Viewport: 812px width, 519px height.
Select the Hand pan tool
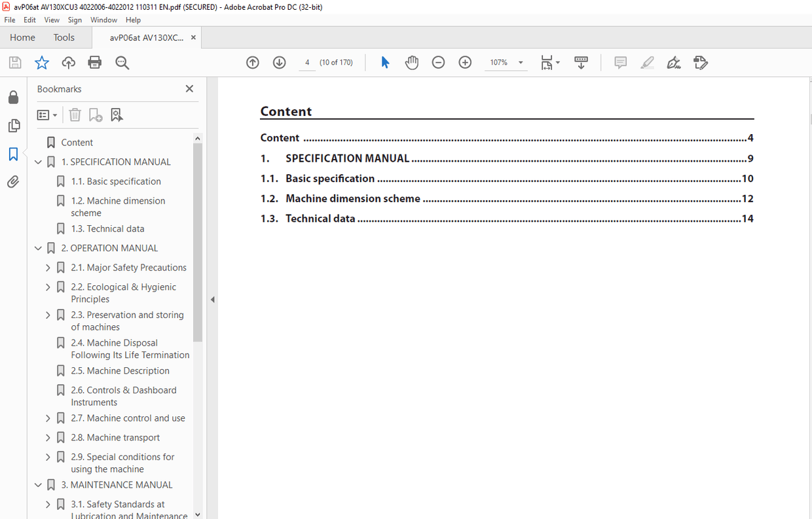click(412, 63)
